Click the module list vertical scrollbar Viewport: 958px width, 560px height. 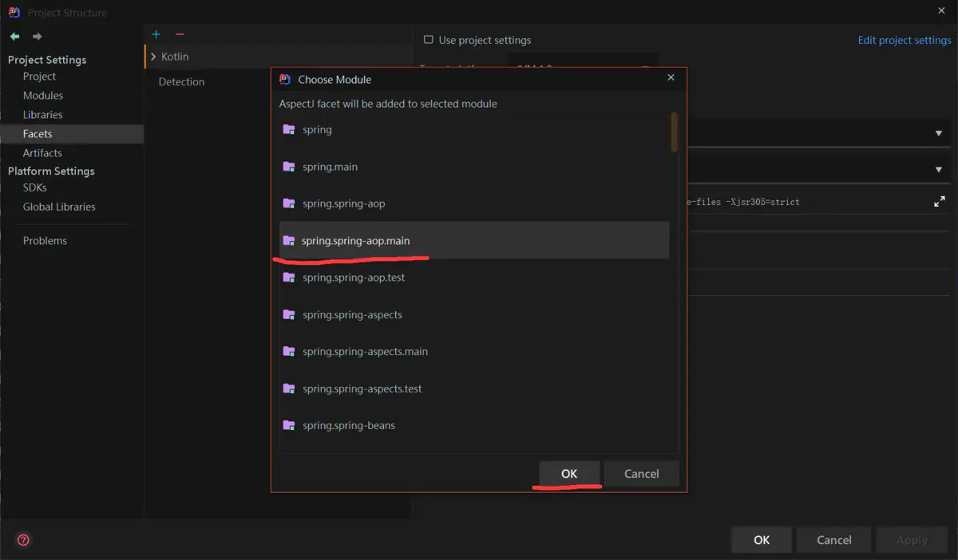click(675, 132)
